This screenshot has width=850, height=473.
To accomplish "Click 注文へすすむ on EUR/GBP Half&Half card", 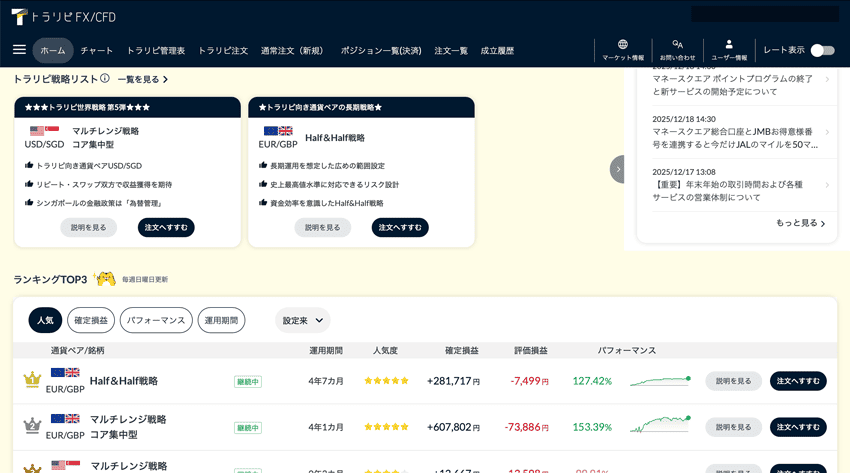I will point(400,228).
